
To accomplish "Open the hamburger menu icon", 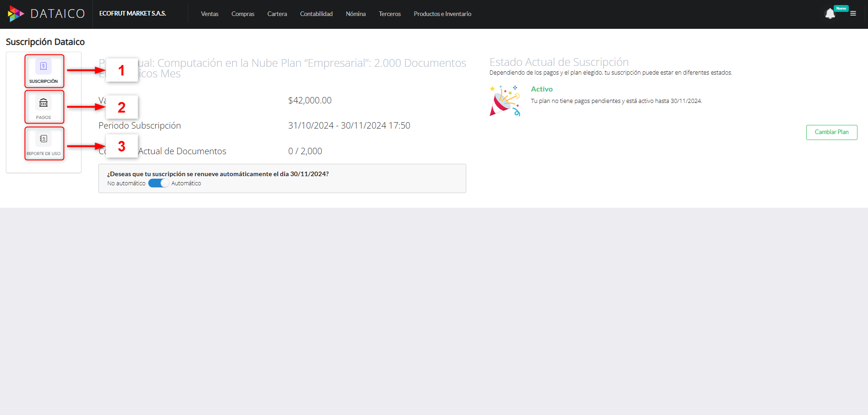I will pos(853,14).
